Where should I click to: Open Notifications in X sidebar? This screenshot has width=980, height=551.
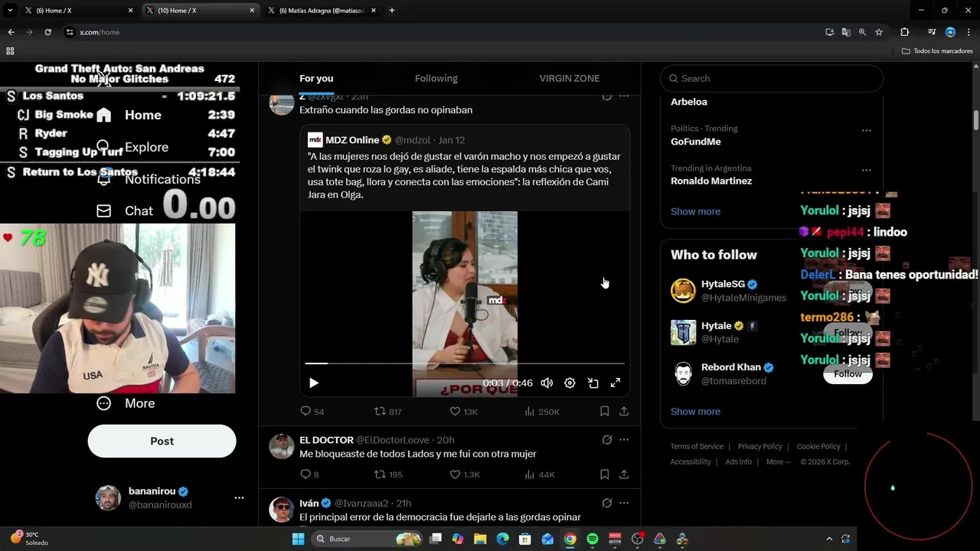pos(148,179)
